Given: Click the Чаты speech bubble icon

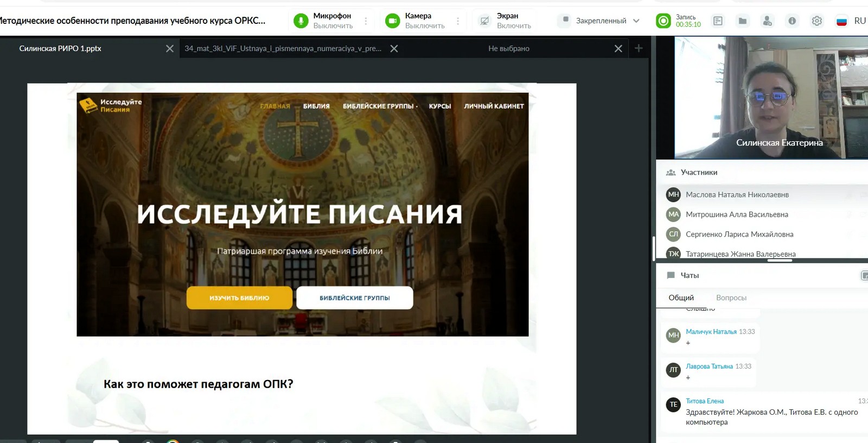Looking at the screenshot, I should 671,275.
